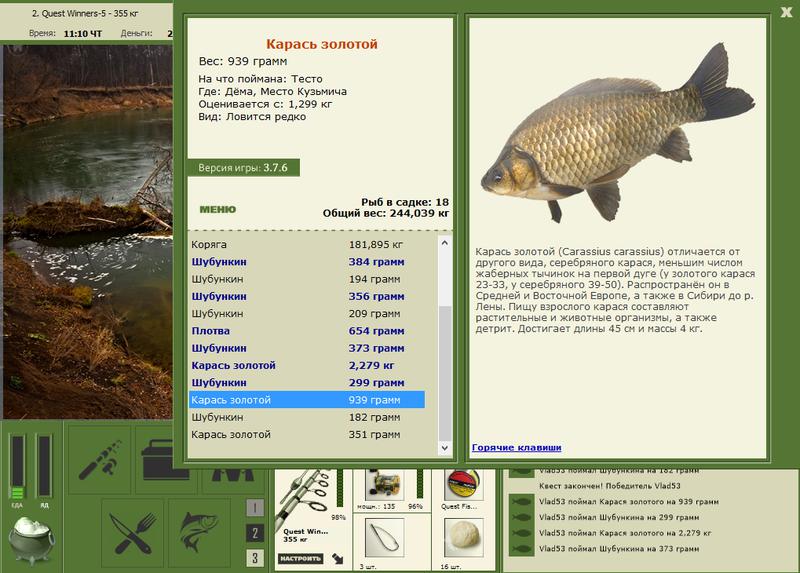
Task: Select Шубункин 299 грамм row
Action: pyautogui.click(x=307, y=383)
